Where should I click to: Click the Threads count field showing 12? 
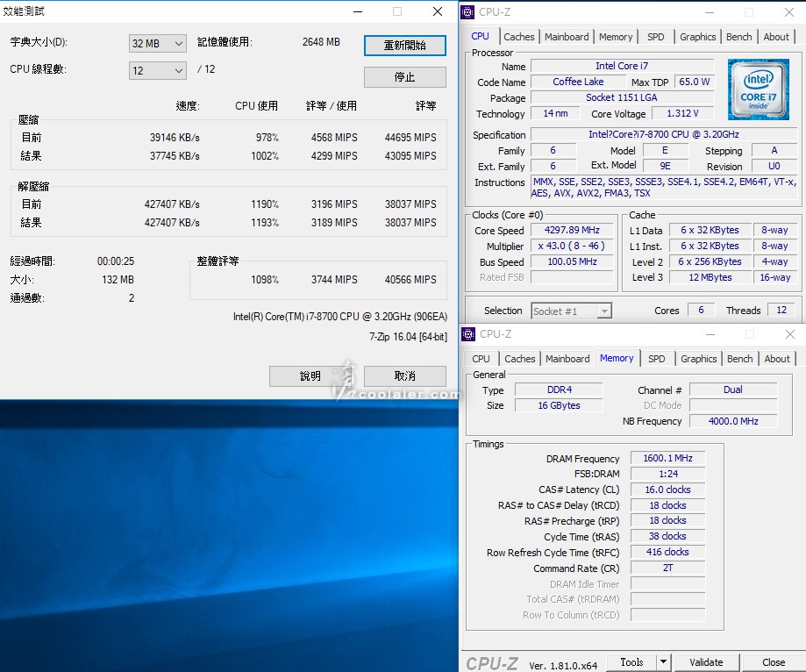point(781,310)
